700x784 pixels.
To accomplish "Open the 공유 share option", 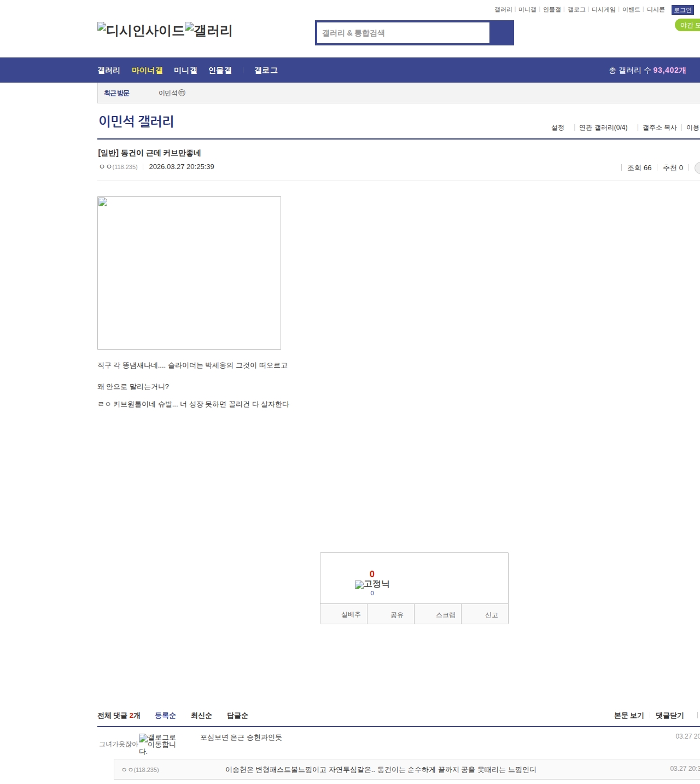I will [x=396, y=615].
